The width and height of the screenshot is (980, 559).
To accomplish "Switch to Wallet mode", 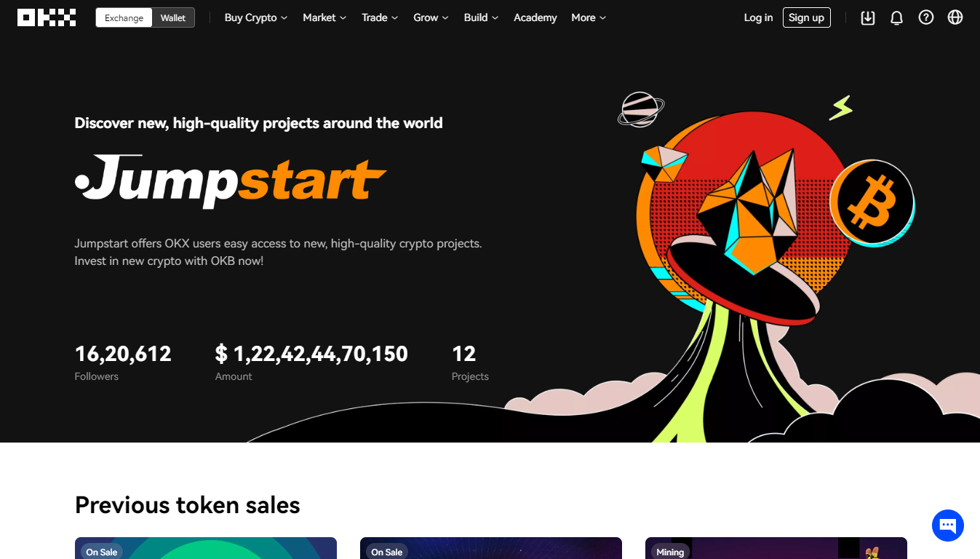I will tap(173, 17).
